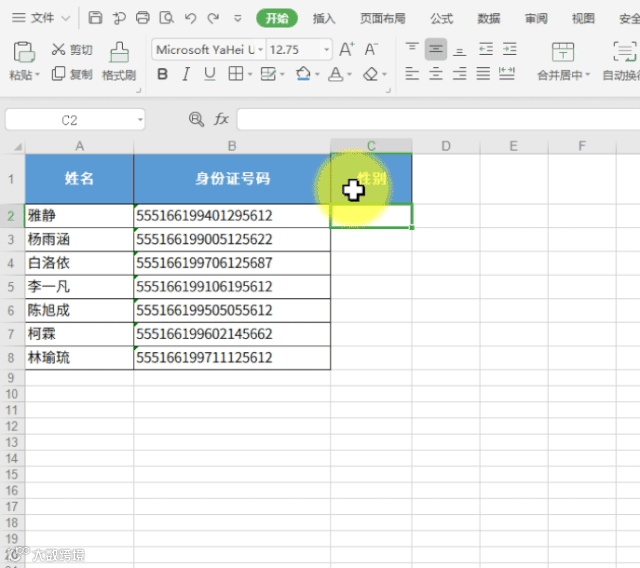The width and height of the screenshot is (640, 568).
Task: Click the draw border style icon
Action: 268,74
